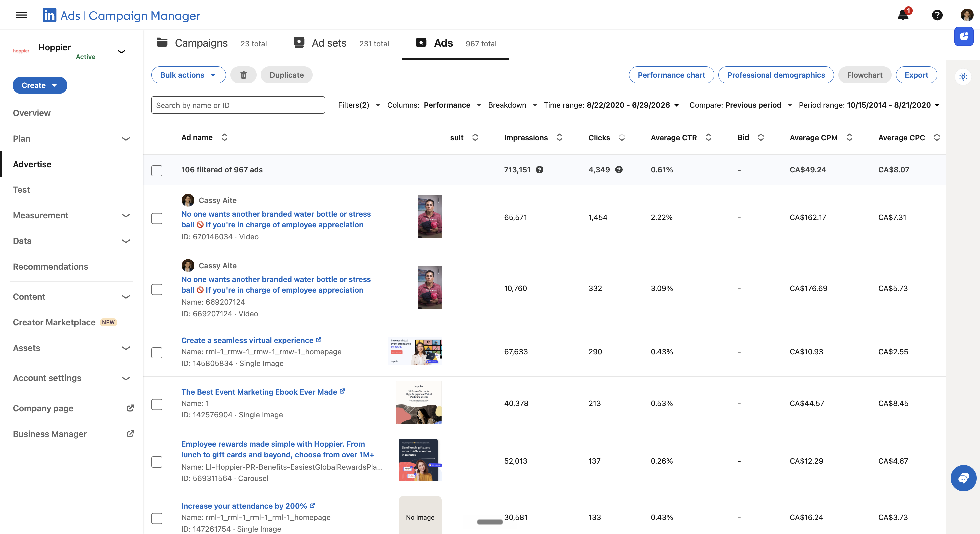
Task: Open the Filters(2) dropdown
Action: click(x=359, y=105)
